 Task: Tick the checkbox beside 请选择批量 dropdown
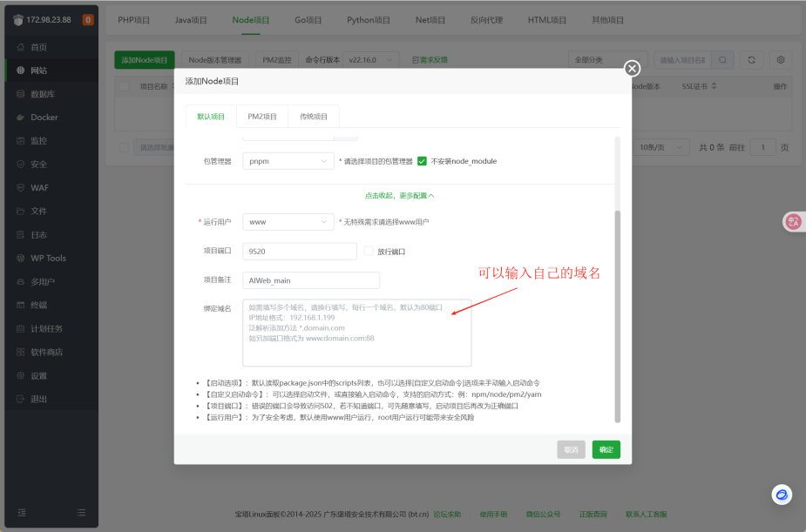click(x=124, y=147)
